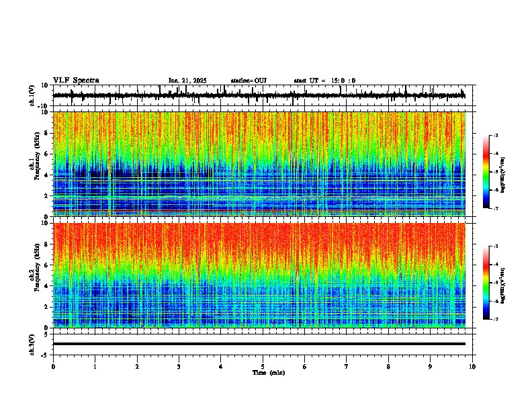Click the "VLF Spectra" plot title
532x411 pixels.
pos(76,81)
